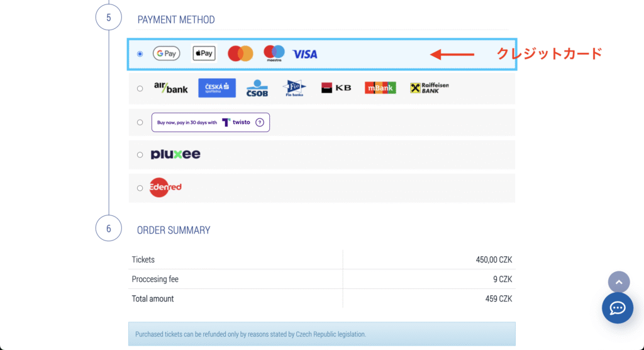644x350 pixels.
Task: Click the Mastercard logo
Action: click(x=240, y=54)
